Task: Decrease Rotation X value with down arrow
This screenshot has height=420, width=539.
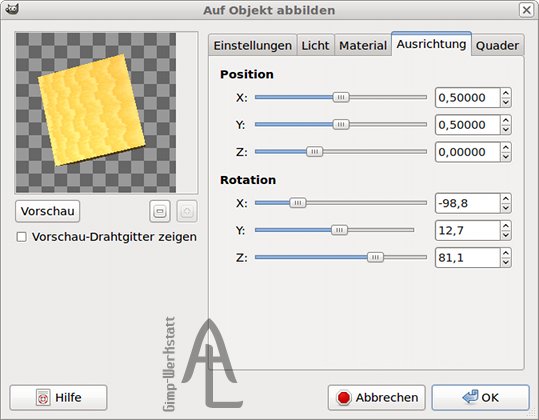Action: tap(506, 208)
